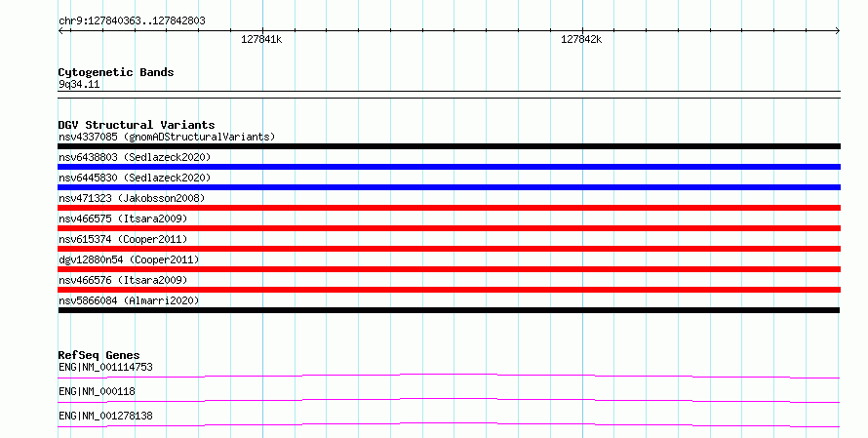Screen dimensions: 868x438
Task: Select the ENG|NM_001114753 gene label
Action: coord(105,367)
